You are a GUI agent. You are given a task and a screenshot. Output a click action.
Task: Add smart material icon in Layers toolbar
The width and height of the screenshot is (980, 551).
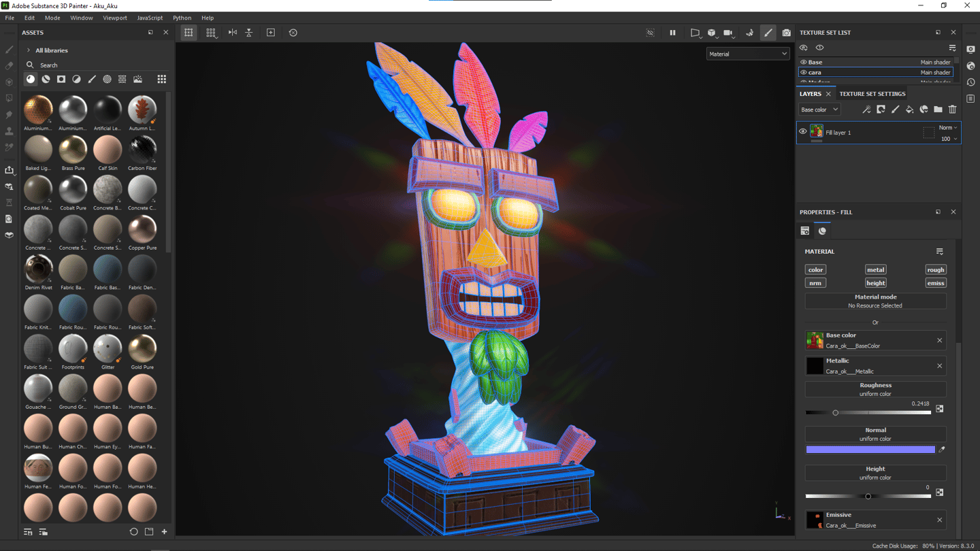click(924, 110)
